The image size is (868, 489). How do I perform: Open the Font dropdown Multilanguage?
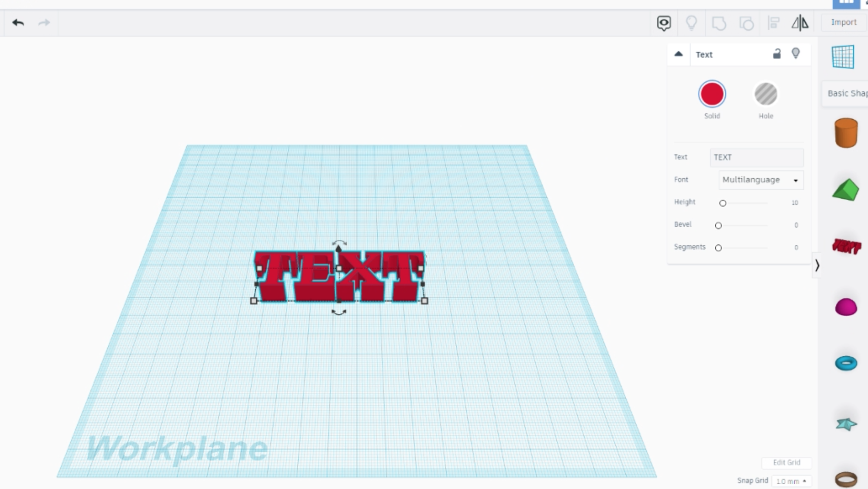761,180
